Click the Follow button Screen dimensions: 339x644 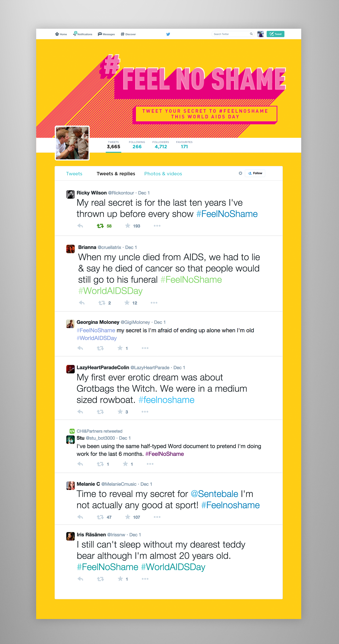[x=255, y=173]
